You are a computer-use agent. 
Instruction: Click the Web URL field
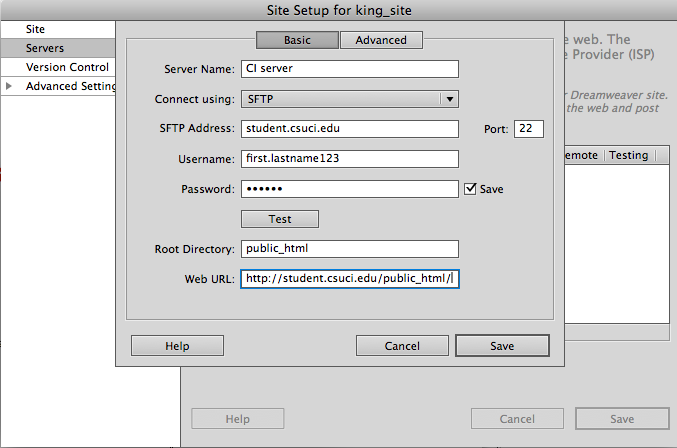(349, 279)
